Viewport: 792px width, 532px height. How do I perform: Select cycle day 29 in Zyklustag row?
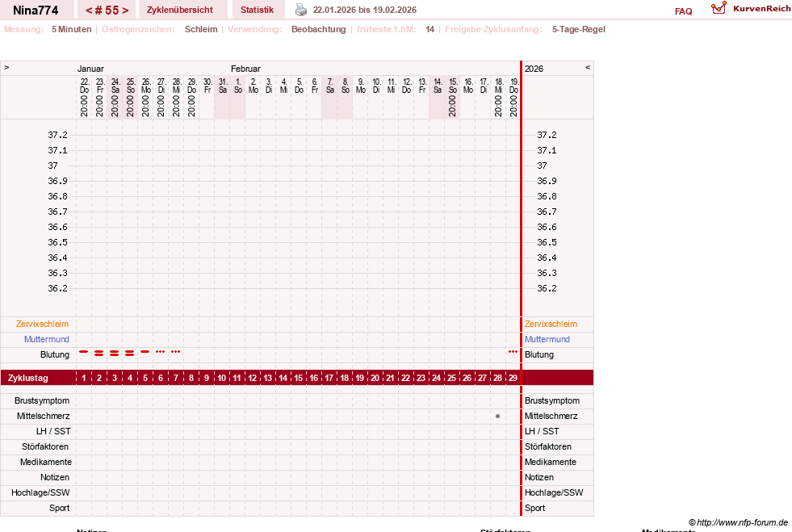(513, 377)
